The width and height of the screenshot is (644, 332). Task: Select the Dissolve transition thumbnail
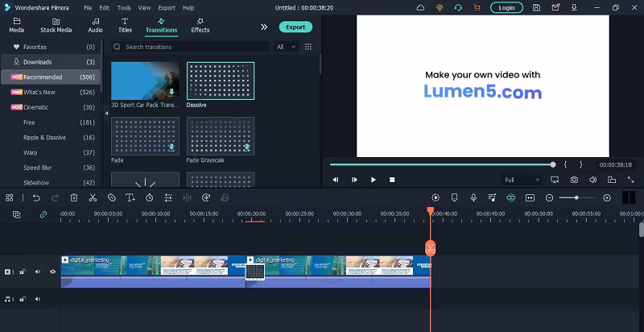point(221,81)
